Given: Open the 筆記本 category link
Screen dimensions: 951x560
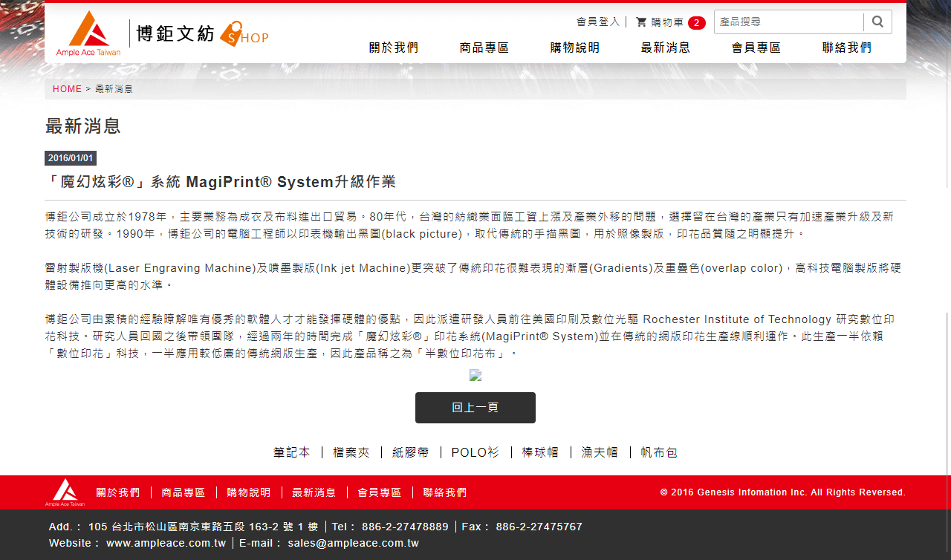Looking at the screenshot, I should [292, 452].
